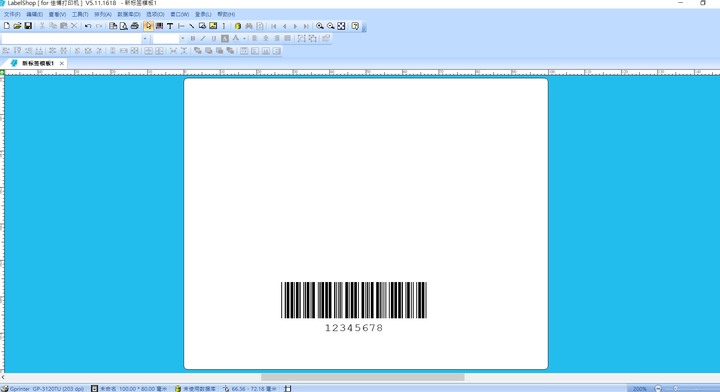Zoom in on the label
Screen dimensions: 720x392
pyautogui.click(x=320, y=26)
